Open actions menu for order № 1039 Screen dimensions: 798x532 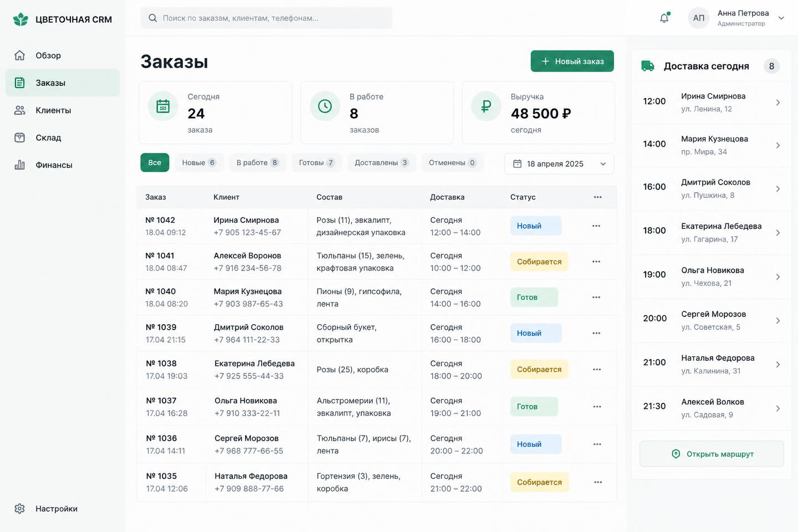coord(596,333)
